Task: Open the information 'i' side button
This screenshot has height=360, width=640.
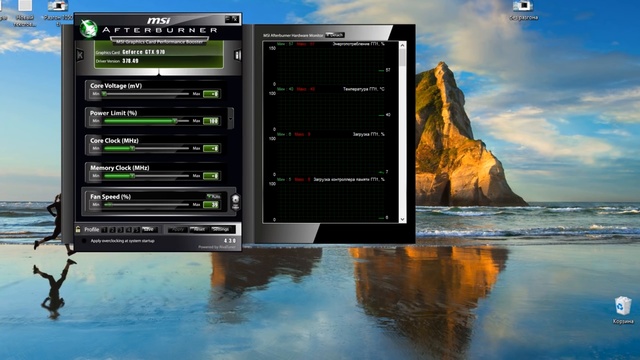Action: (x=238, y=55)
